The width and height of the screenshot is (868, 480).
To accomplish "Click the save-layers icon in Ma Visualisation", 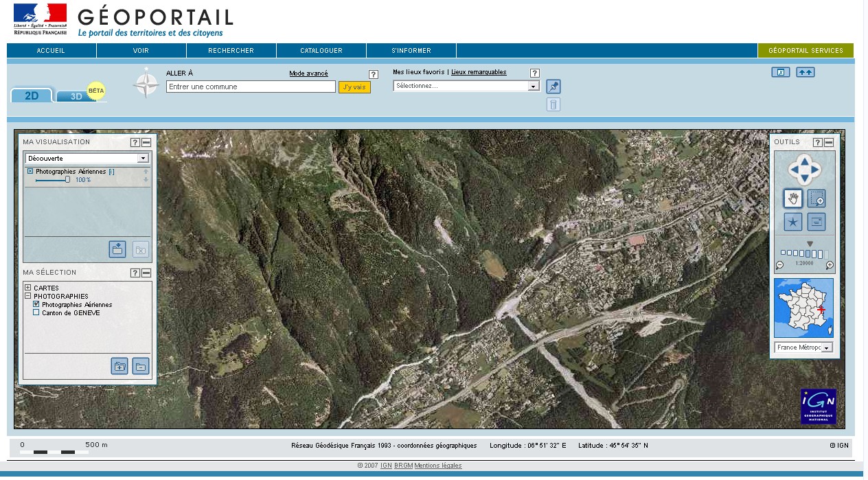I will [x=117, y=249].
